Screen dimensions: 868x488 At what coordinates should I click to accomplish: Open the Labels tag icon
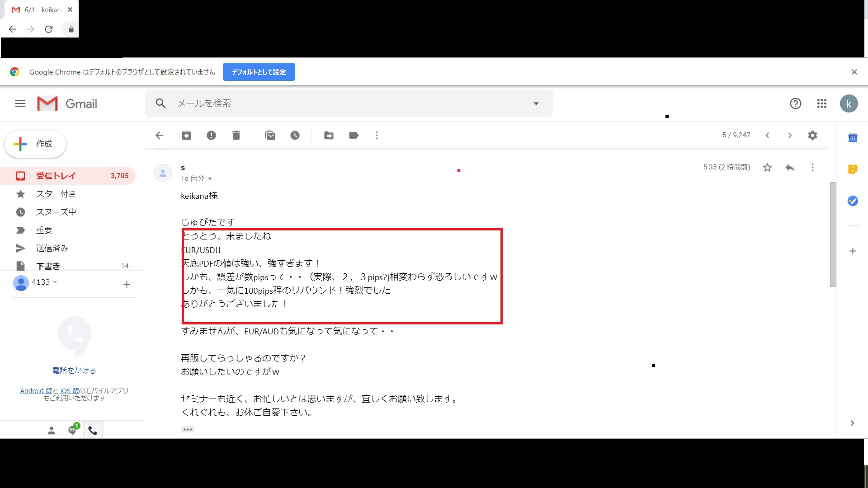point(354,135)
